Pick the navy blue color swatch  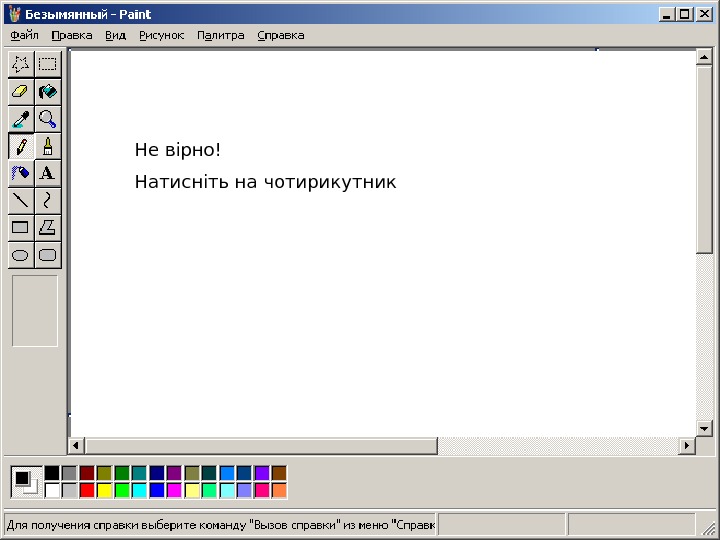tap(157, 473)
